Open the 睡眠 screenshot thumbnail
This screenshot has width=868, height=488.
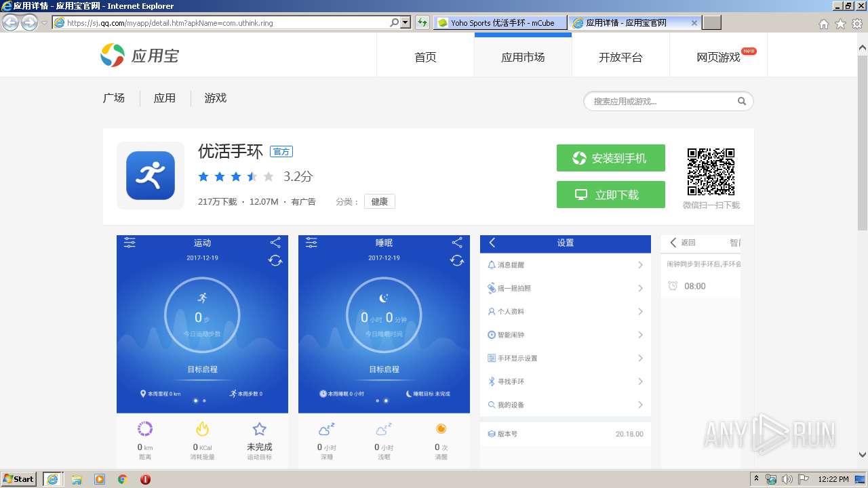pos(384,352)
